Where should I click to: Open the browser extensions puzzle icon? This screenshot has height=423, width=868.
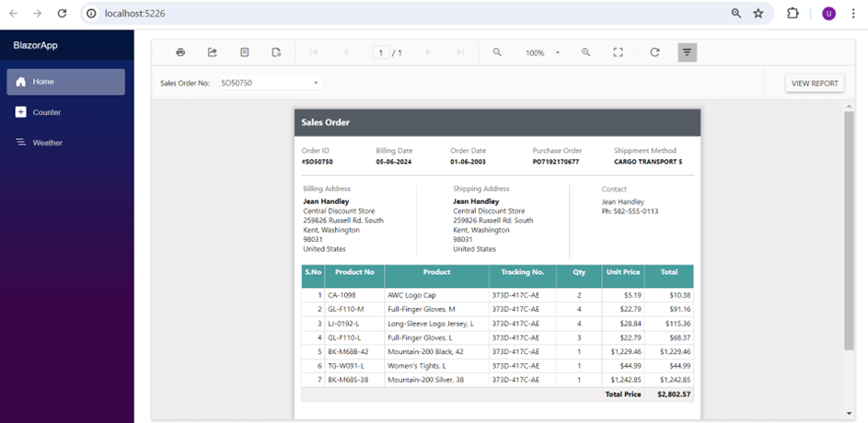pos(793,13)
